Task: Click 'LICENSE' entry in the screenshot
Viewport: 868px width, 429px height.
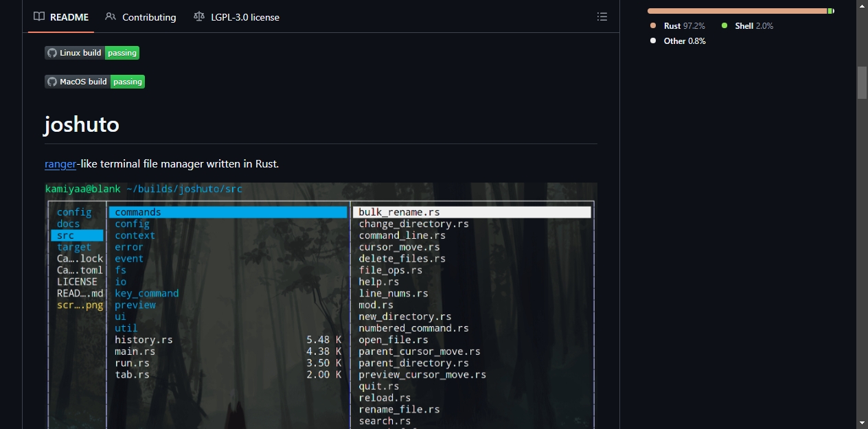Action: 77,281
